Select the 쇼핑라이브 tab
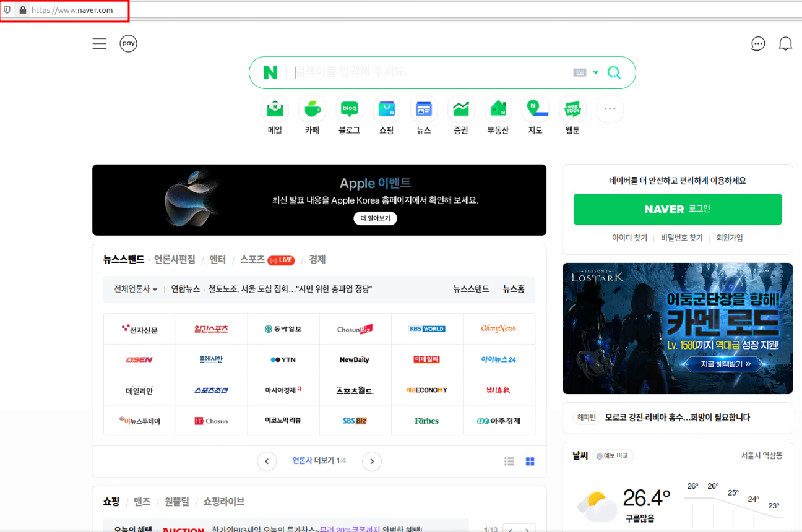The width and height of the screenshot is (802, 532). [224, 502]
